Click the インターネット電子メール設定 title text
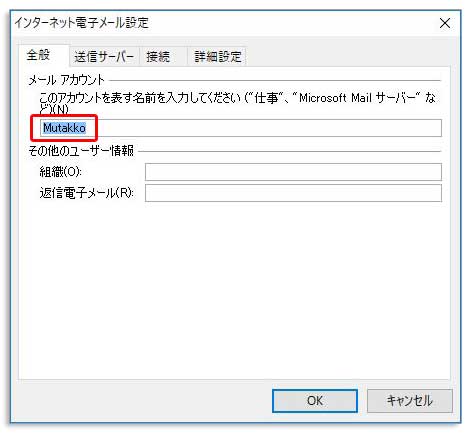471x433 pixels. click(82, 23)
